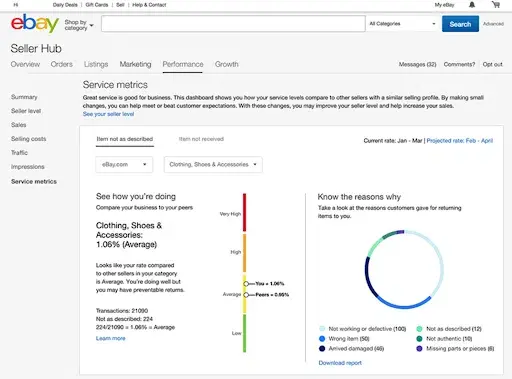Viewport: 512px width, 379px height.
Task: Click the You = 1.06% marker
Action: pos(246,284)
